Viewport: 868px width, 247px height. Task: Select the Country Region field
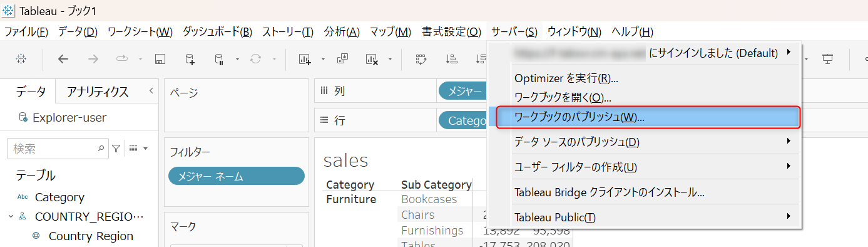pos(91,236)
